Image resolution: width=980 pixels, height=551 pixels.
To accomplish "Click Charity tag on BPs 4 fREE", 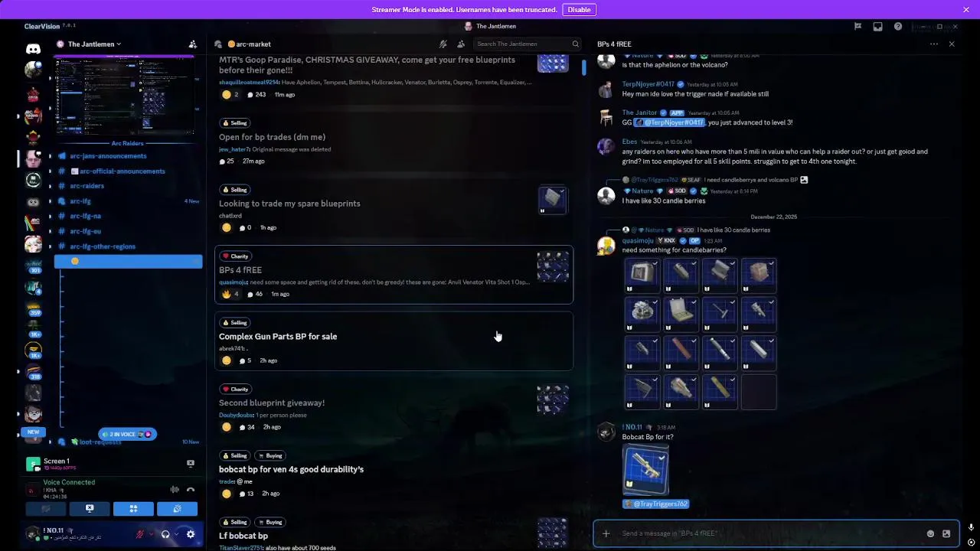I will (x=236, y=256).
